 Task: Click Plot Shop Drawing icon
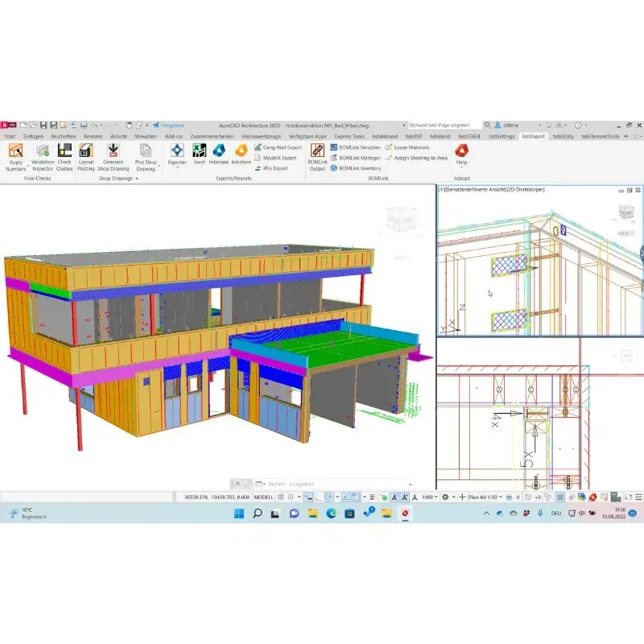(146, 151)
